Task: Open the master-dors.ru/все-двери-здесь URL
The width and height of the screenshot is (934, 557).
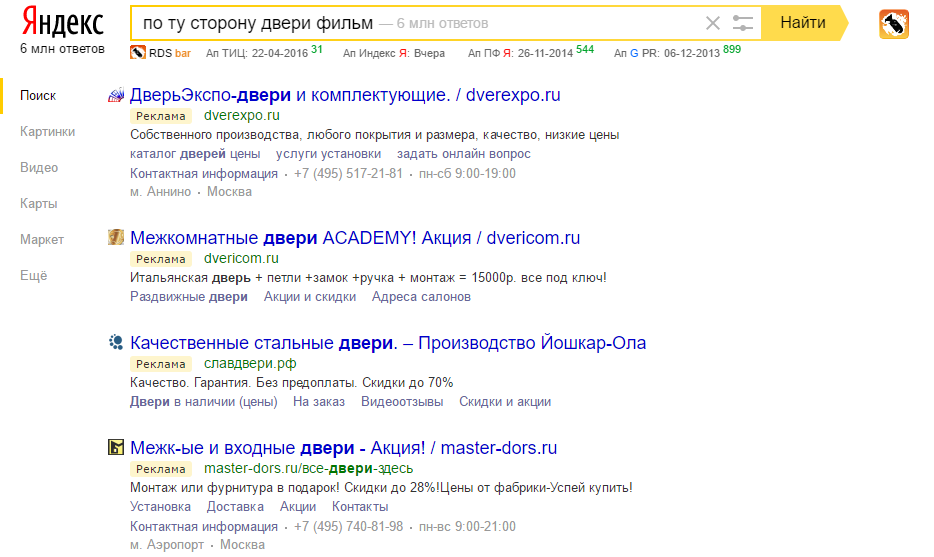Action: pyautogui.click(x=309, y=468)
